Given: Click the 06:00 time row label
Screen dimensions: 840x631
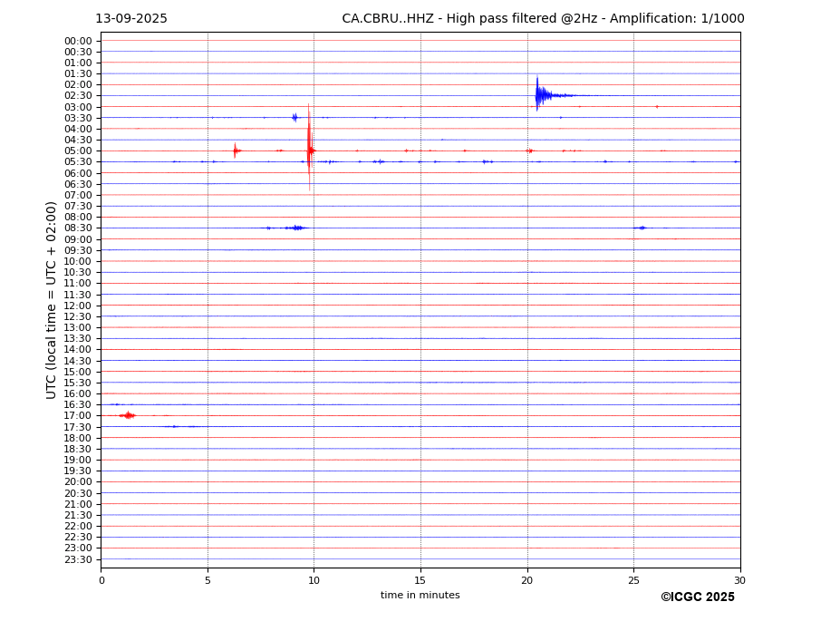Looking at the screenshot, I should coord(78,173).
